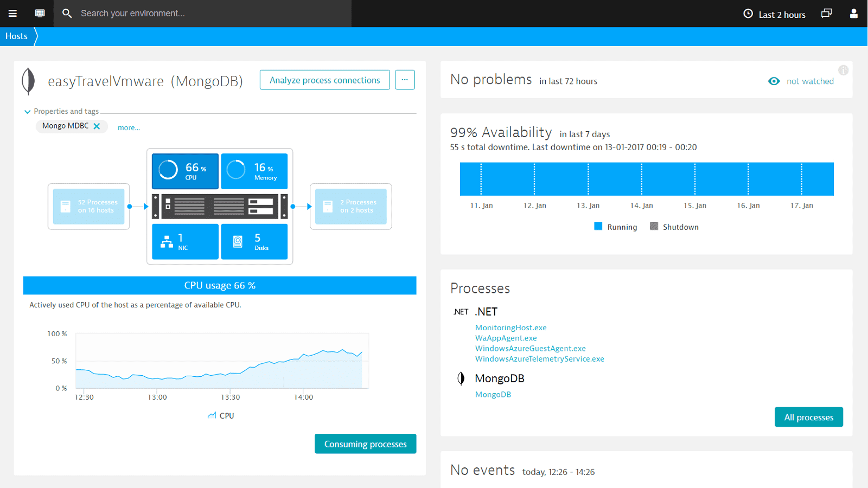Click availability bar at 16. Jan
The height and width of the screenshot is (488, 868).
click(748, 179)
